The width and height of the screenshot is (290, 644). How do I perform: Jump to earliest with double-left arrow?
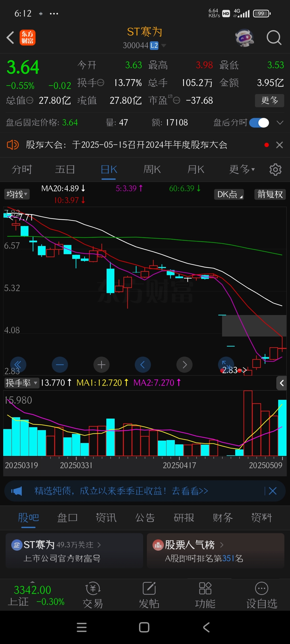tap(18, 365)
